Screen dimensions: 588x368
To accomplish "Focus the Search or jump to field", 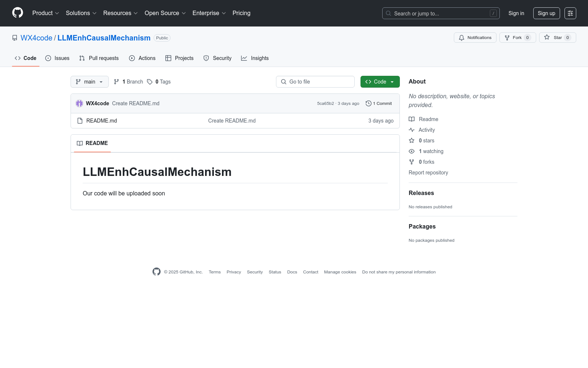I will coord(441,13).
